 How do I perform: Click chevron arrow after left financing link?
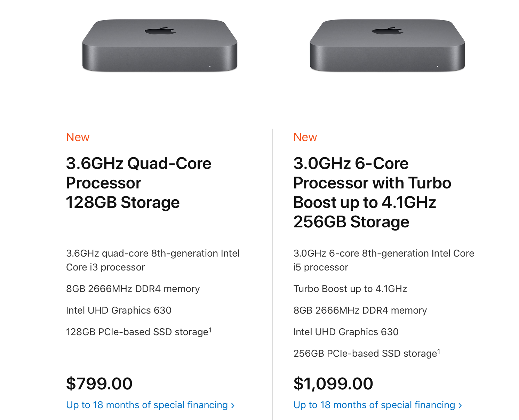[x=233, y=406]
